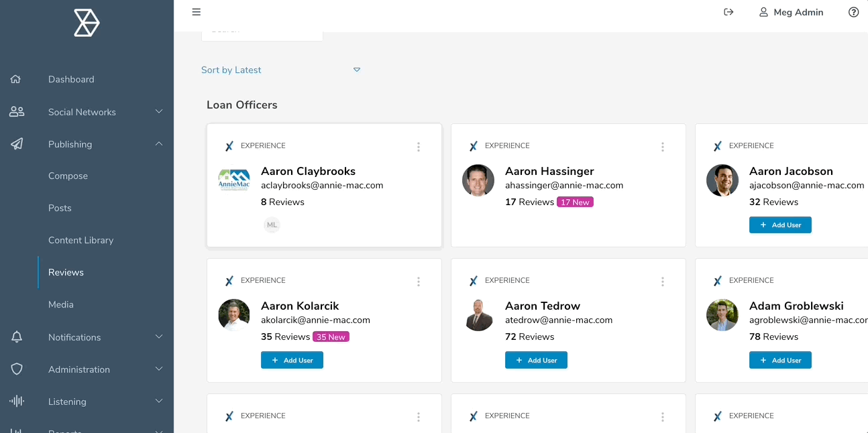This screenshot has height=433, width=868.
Task: Click Add User for Aaron Tedrow
Action: coord(536,360)
